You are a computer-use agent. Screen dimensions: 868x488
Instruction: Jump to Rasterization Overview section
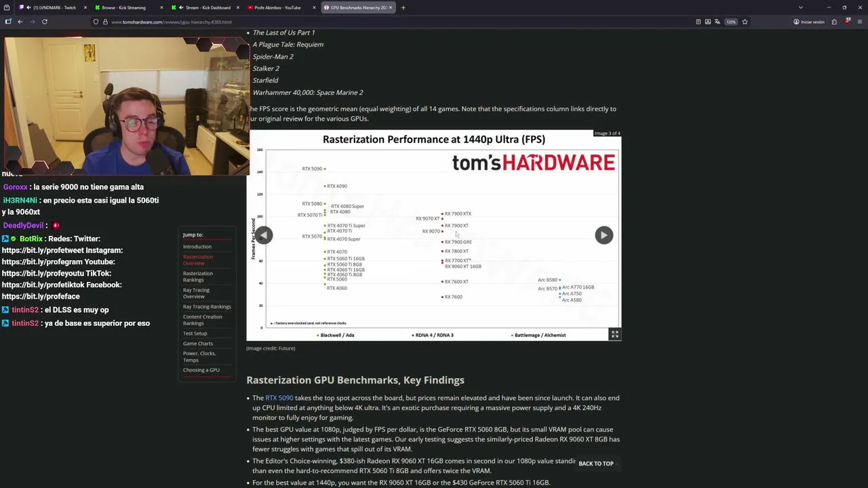[197, 260]
